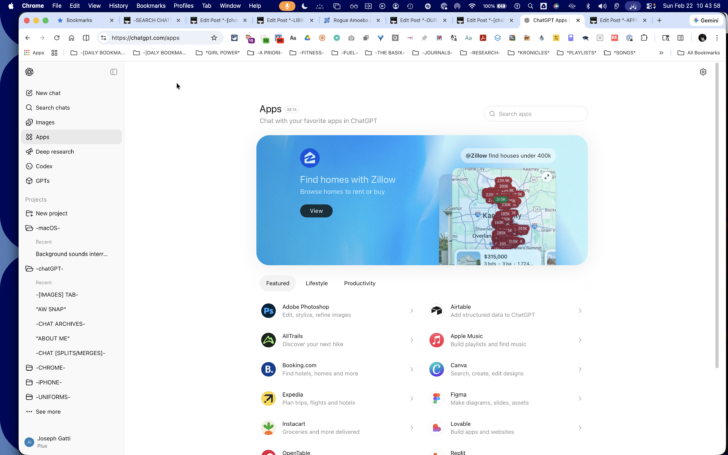This screenshot has width=728, height=455.
Task: Switch to the Lifestyle tab
Action: pos(317,283)
